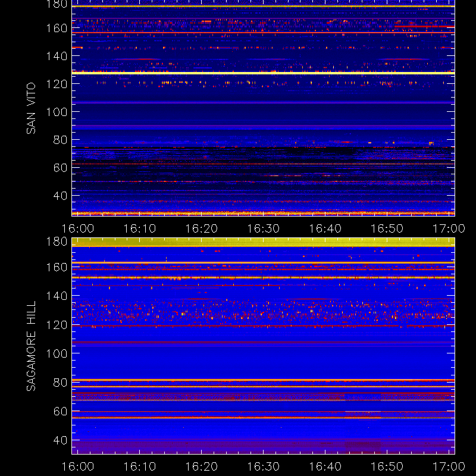This screenshot has height=476, width=476.
Task: Click the 16:10 time label of Sagamore Hill plot
Action: [140, 466]
